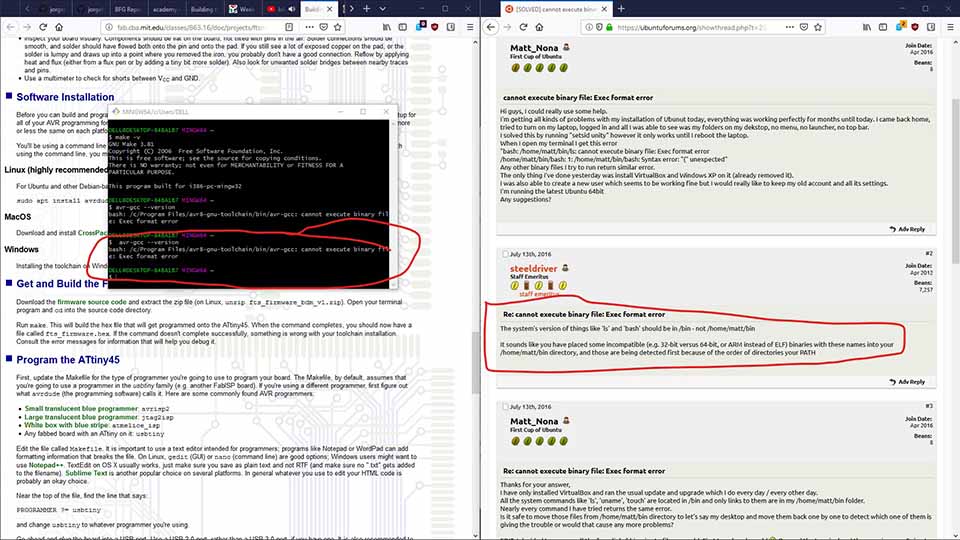The image size is (960, 540).
Task: Open new tab in Ubuntu Forums window
Action: [x=621, y=9]
